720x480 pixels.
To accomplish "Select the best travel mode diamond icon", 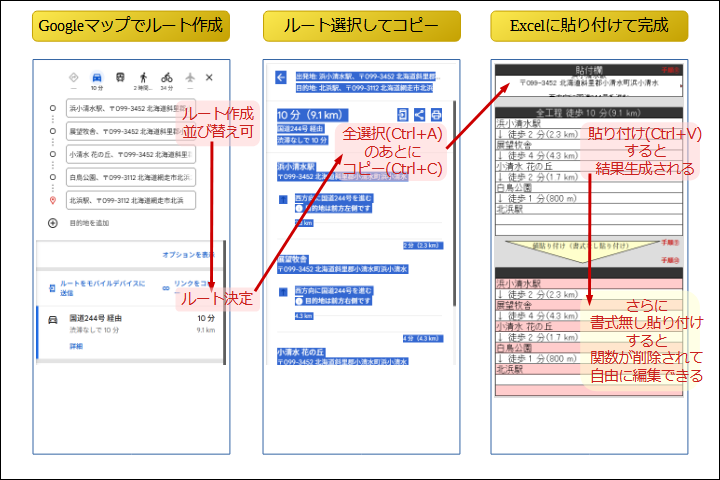I will tap(73, 77).
